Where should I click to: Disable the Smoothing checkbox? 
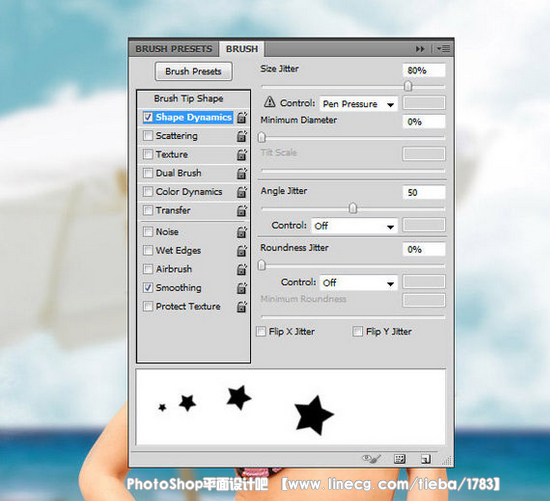(148, 288)
